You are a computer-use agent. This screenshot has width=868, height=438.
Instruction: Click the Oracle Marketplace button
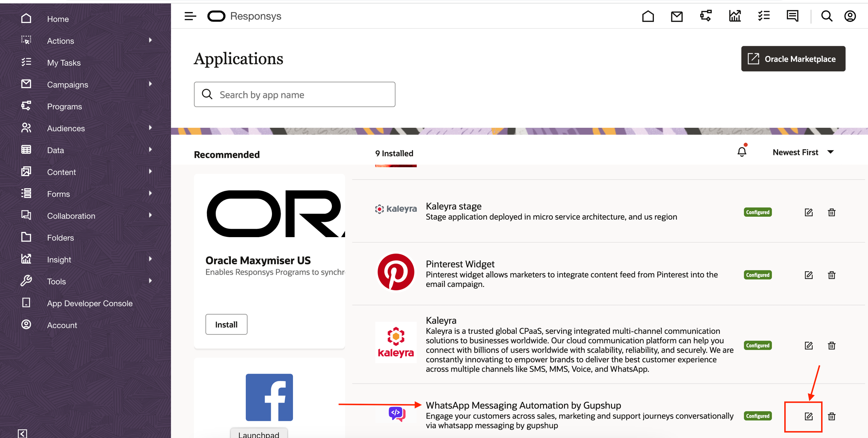[793, 59]
